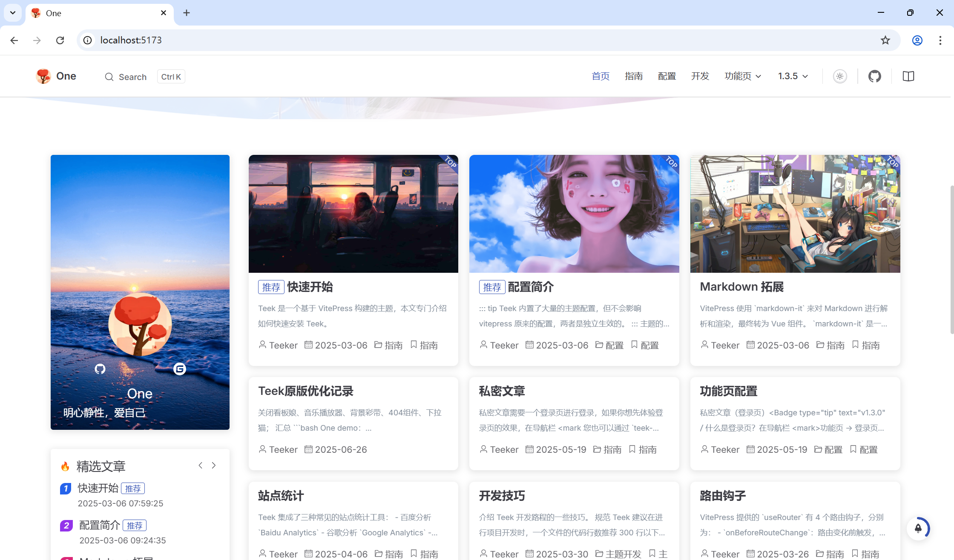Screen dimensions: 954x560
Task: Click the Gitee icon on the profile card
Action: (x=180, y=369)
